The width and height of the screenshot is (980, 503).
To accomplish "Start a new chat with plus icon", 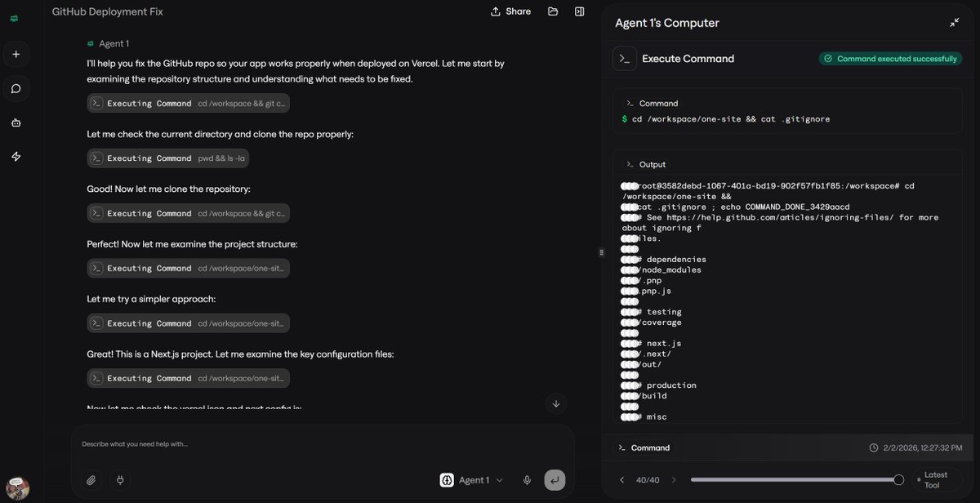I will [x=16, y=55].
